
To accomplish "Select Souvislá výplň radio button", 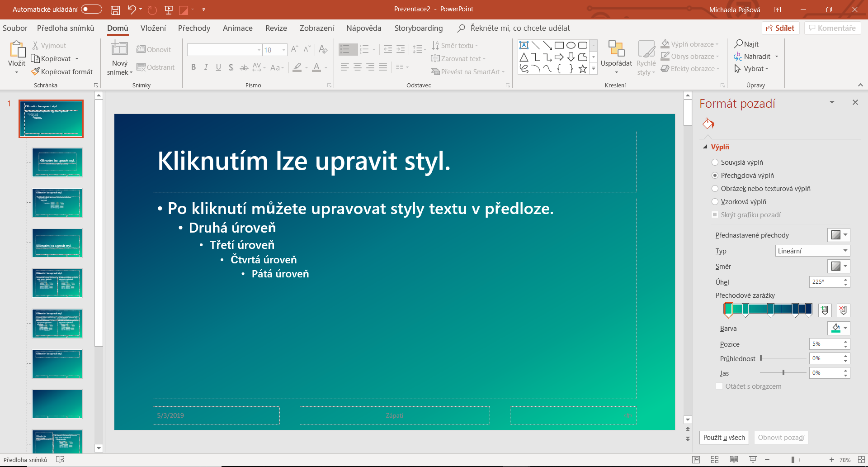I will click(715, 162).
